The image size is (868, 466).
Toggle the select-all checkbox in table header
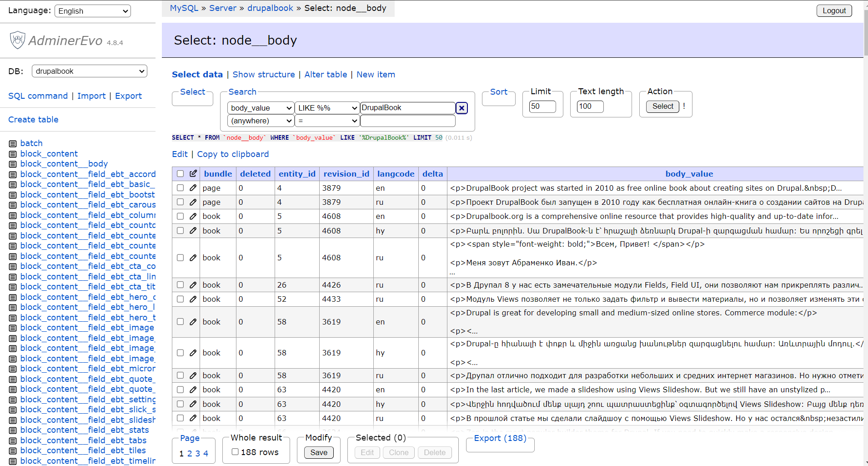click(x=181, y=173)
